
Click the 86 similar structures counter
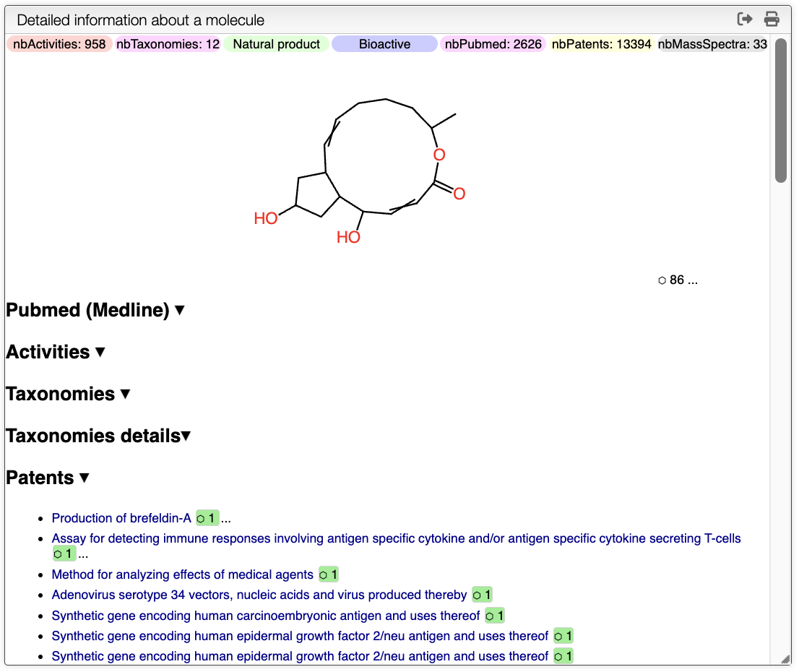click(677, 280)
